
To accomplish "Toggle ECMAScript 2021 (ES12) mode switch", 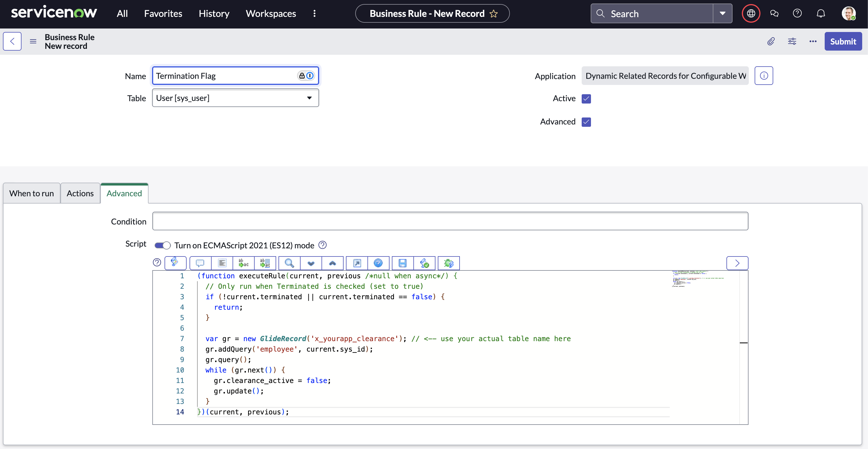I will click(162, 245).
